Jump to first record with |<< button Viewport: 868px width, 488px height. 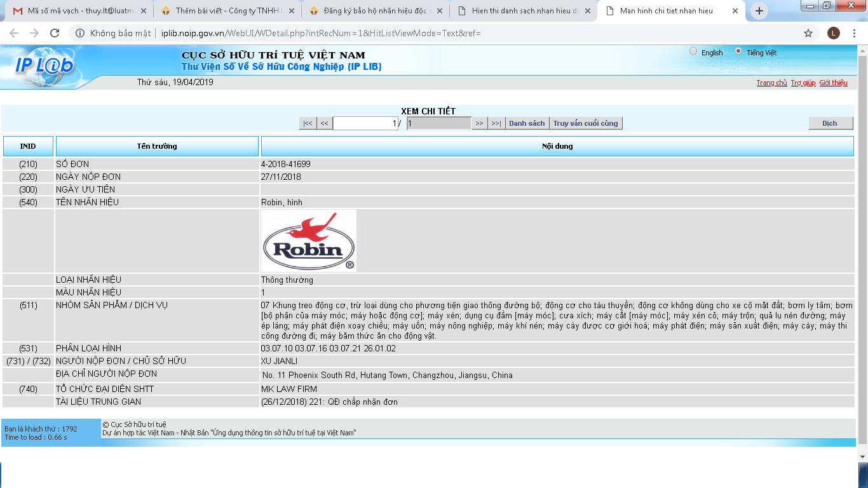308,123
